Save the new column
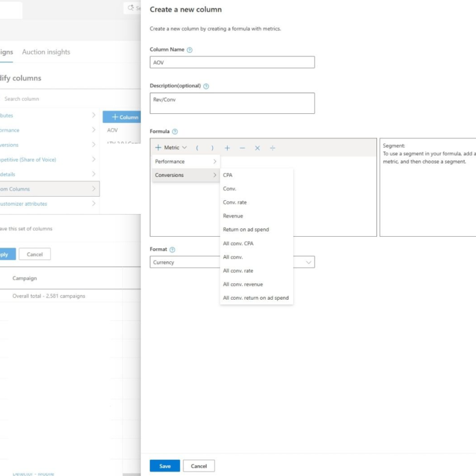 click(x=165, y=466)
